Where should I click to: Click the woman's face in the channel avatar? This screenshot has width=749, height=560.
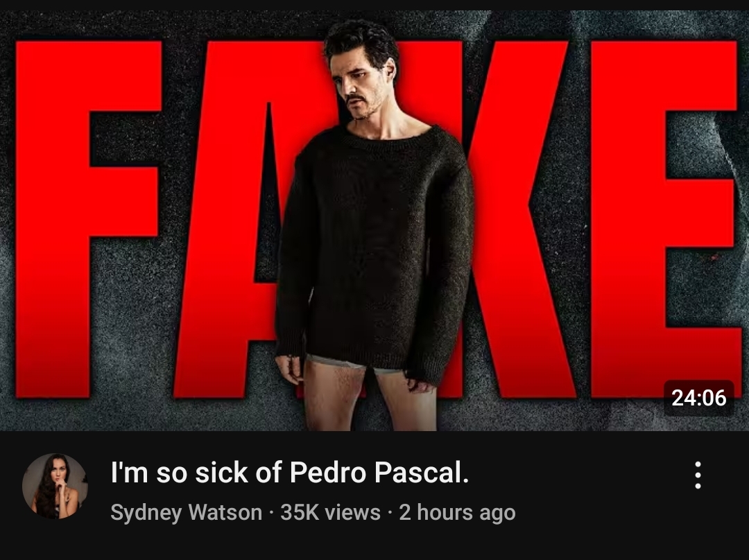(58, 473)
